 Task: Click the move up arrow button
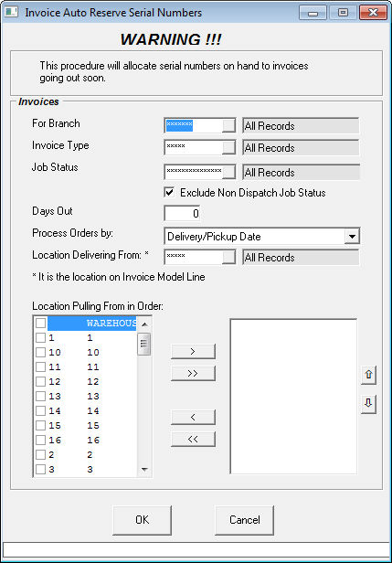point(368,375)
